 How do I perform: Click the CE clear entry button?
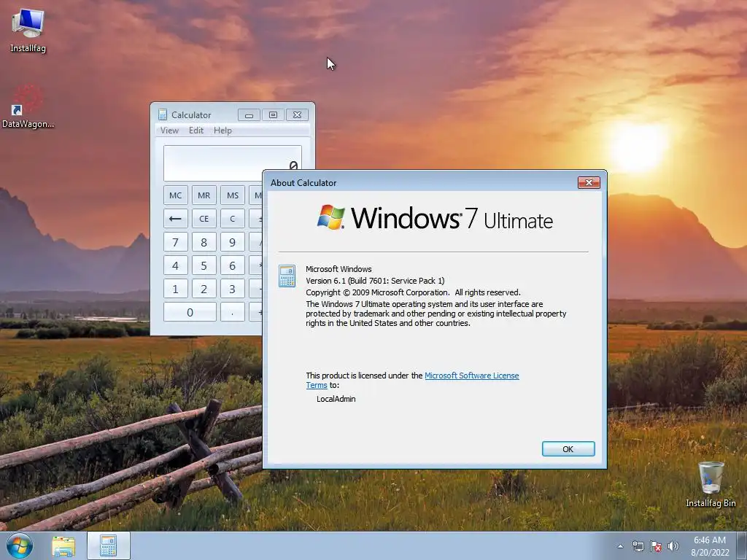coord(204,219)
